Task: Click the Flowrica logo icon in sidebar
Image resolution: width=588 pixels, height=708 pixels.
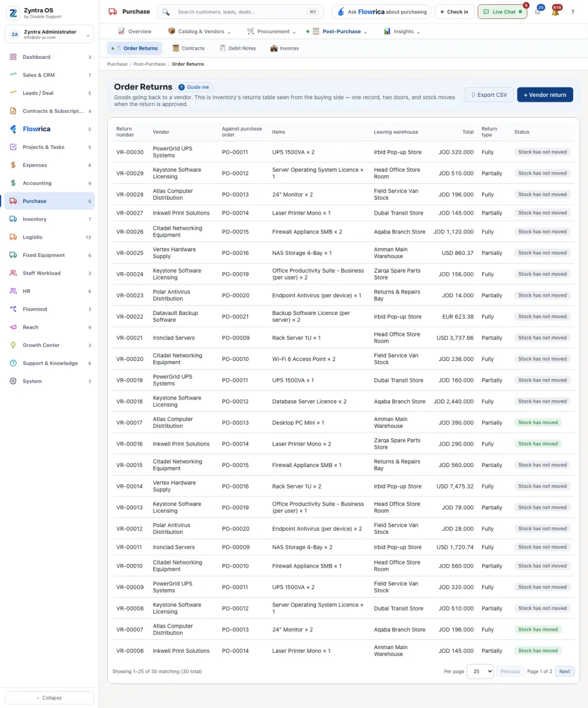Action: 13,129
